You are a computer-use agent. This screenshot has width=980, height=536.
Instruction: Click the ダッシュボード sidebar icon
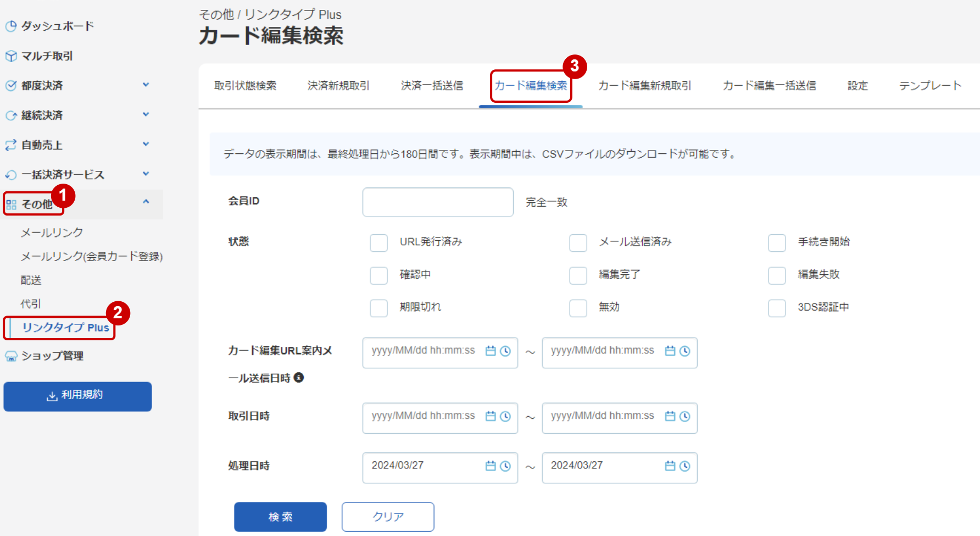coord(11,26)
